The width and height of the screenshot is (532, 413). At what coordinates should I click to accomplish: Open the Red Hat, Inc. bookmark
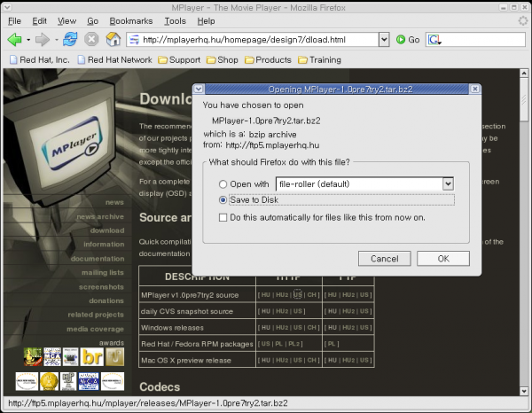pos(40,60)
